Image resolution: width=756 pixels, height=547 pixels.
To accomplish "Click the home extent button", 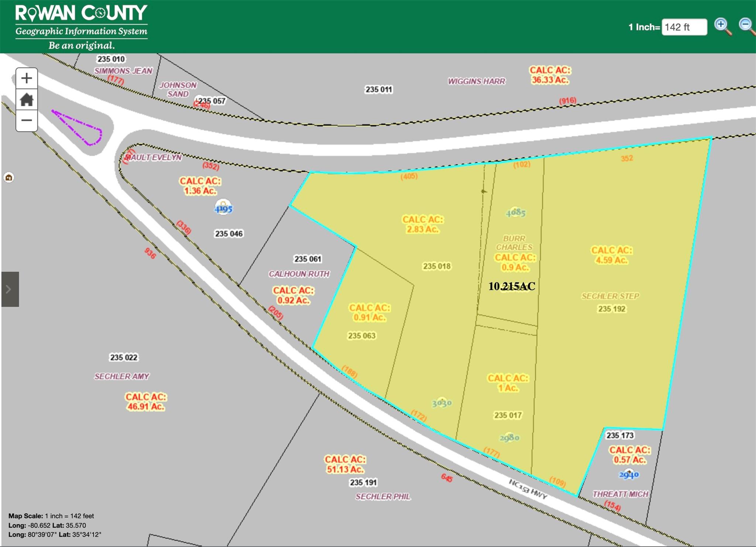I will coord(26,100).
